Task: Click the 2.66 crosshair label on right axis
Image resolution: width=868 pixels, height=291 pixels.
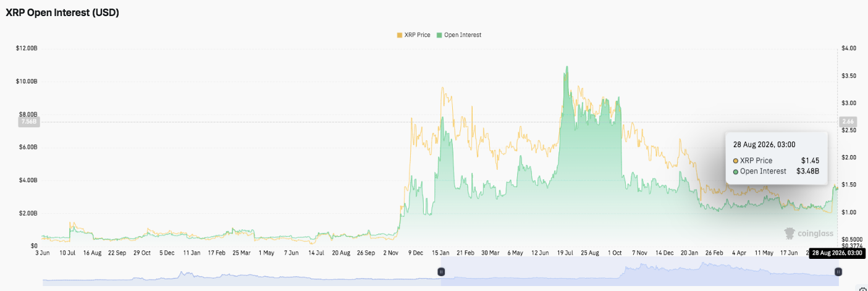Action: pos(847,122)
